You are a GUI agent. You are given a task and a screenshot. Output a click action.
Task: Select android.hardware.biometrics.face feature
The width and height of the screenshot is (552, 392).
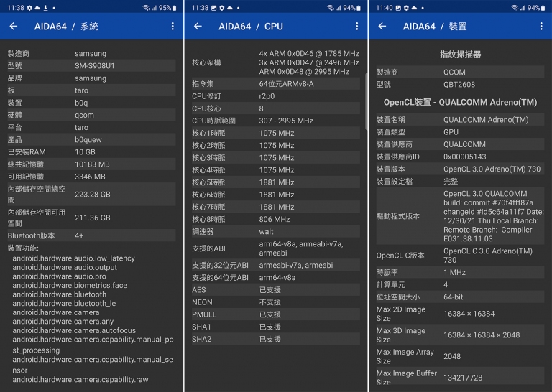70,285
